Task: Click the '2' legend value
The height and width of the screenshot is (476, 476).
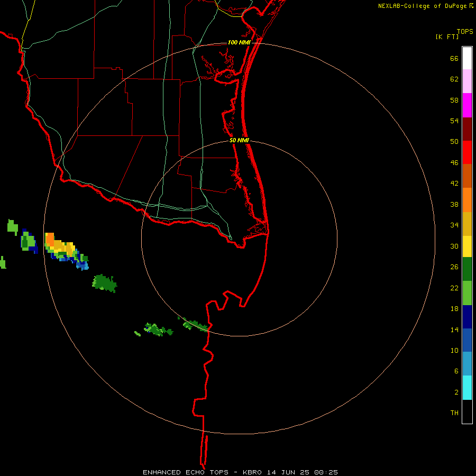Action: click(x=456, y=392)
